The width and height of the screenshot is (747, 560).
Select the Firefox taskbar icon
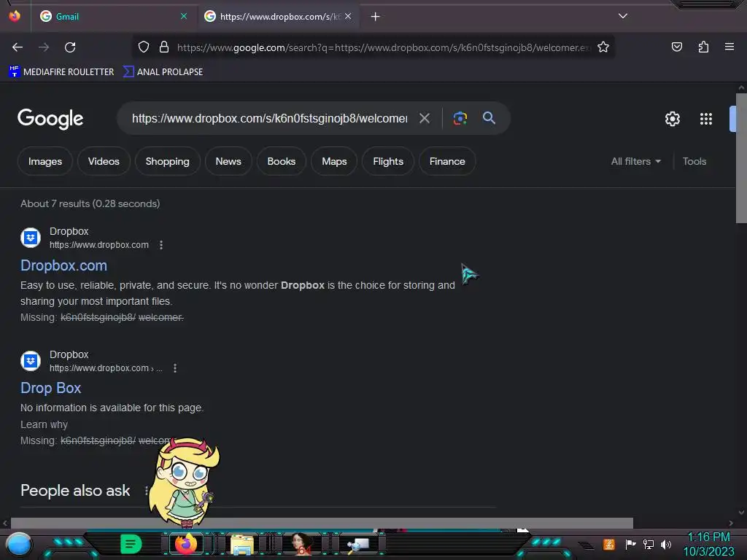(186, 544)
